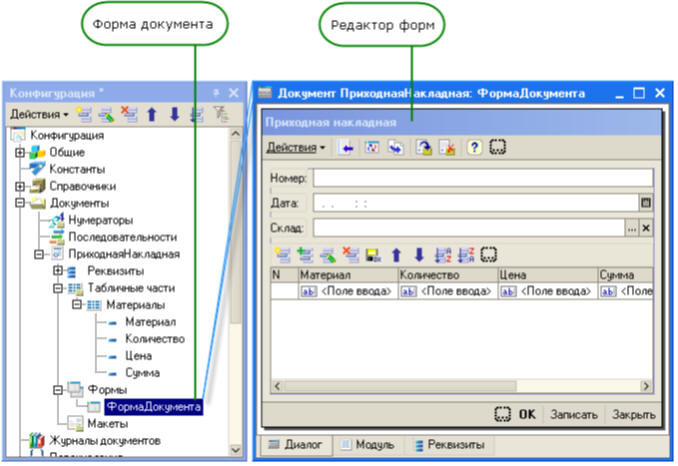
Task: Click the Записать button
Action: pyautogui.click(x=574, y=415)
